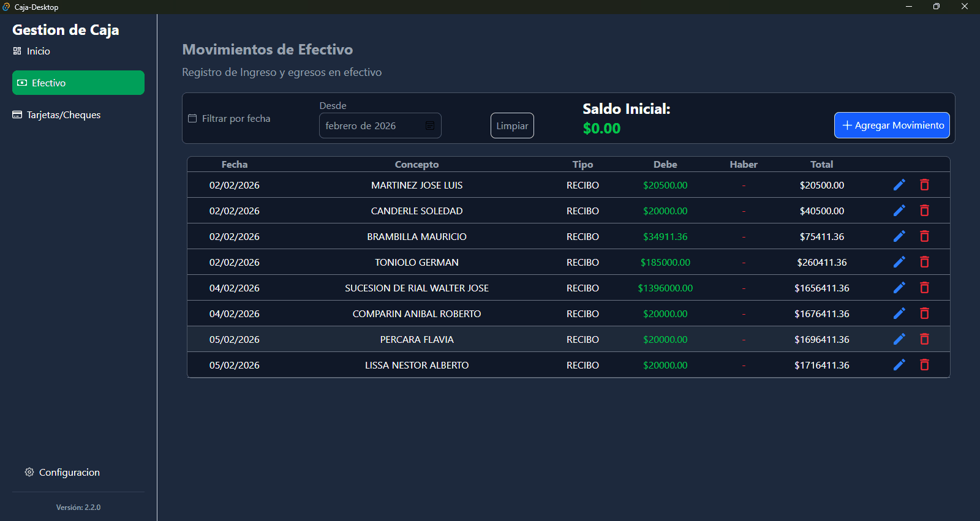Delete the CANDERLE SOLEDAD entry

click(x=924, y=211)
